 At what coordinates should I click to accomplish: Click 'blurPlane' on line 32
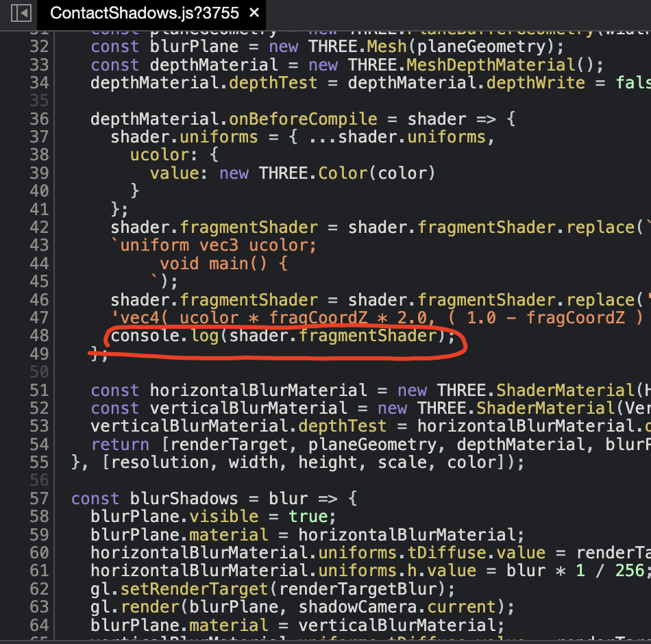click(x=195, y=47)
